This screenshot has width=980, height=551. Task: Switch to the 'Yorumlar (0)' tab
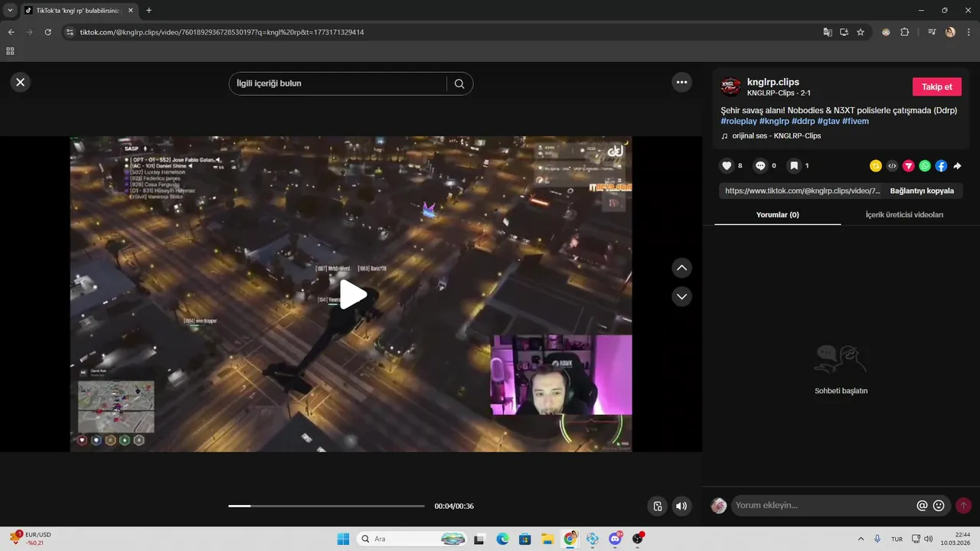coord(777,214)
